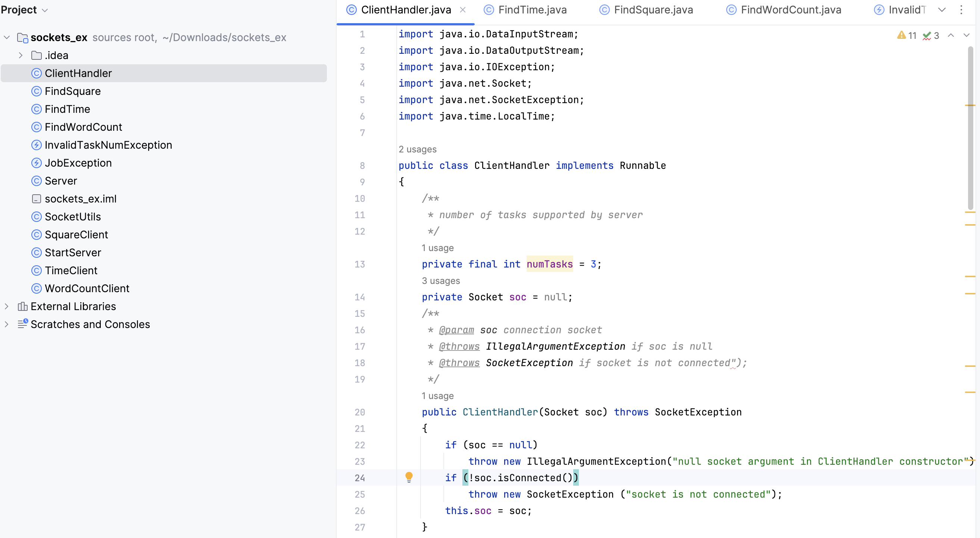Click the 3 usages hint above soc field
980x538 pixels.
(440, 281)
